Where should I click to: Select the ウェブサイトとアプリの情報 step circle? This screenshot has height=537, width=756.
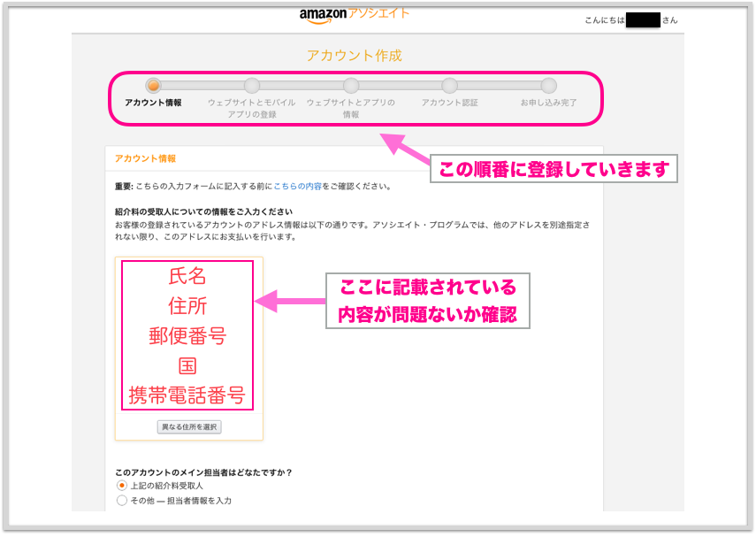point(350,86)
